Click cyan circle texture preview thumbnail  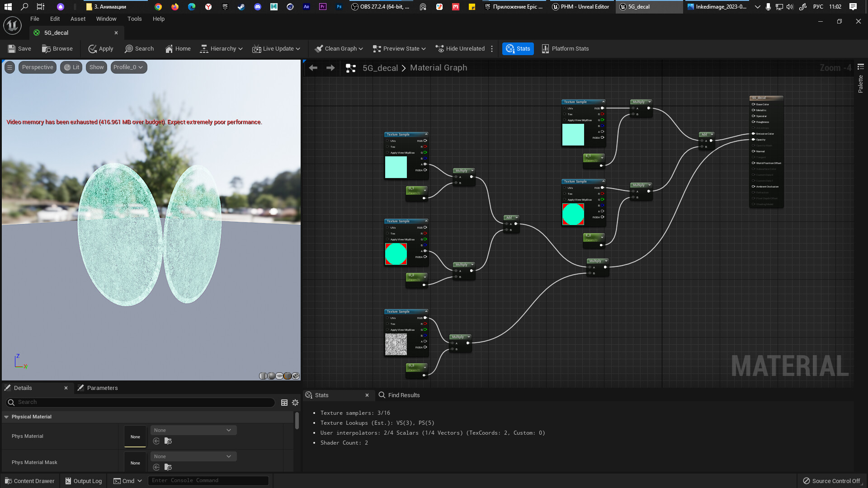pyautogui.click(x=396, y=254)
